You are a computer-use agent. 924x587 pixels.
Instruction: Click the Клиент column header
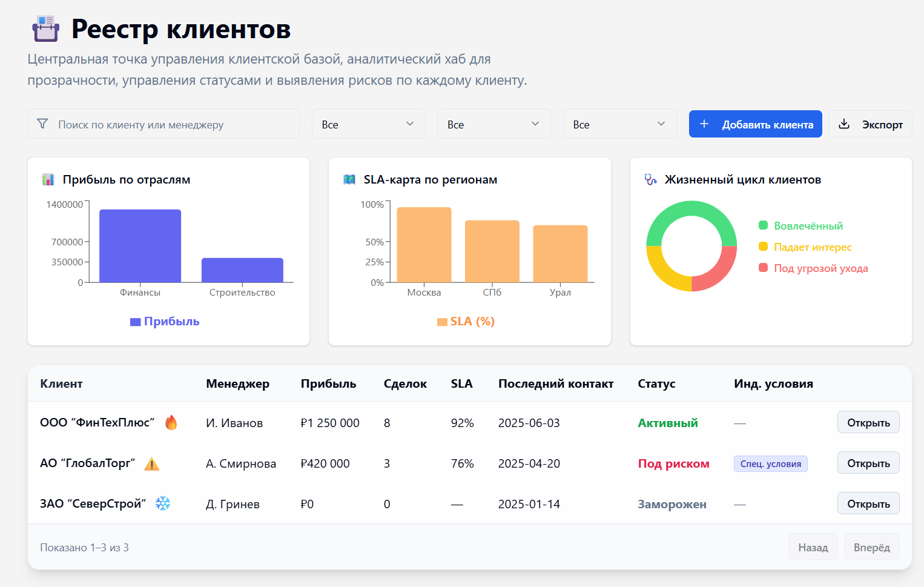tap(61, 383)
